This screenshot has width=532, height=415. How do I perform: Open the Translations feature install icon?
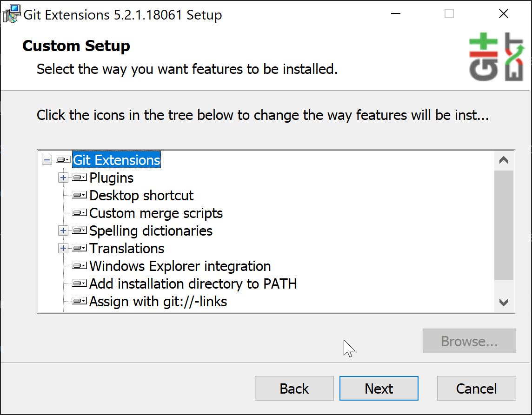[80, 249]
